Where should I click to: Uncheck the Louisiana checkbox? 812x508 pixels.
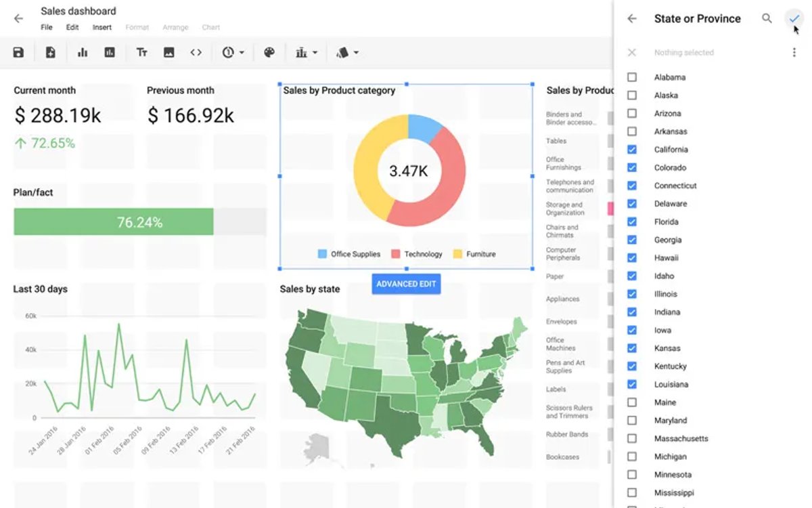tap(632, 384)
